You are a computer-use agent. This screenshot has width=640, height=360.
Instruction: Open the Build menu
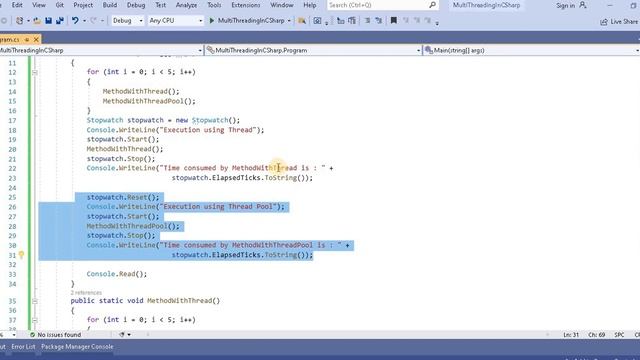click(x=109, y=5)
